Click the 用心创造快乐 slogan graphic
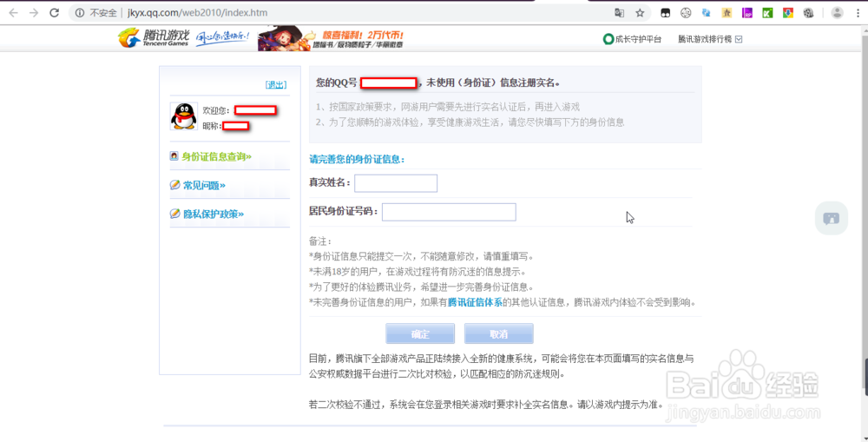 pos(222,37)
